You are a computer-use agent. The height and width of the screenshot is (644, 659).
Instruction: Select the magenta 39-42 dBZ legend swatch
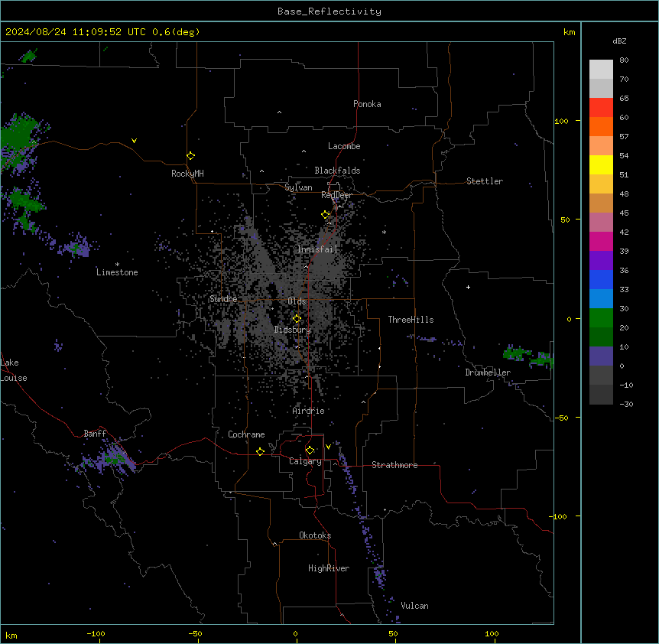point(601,241)
